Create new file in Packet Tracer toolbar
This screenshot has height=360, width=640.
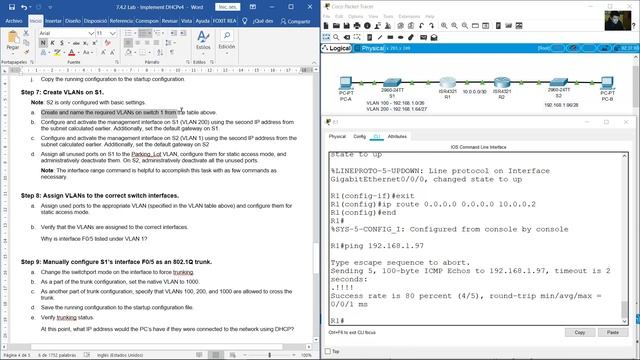(x=326, y=26)
